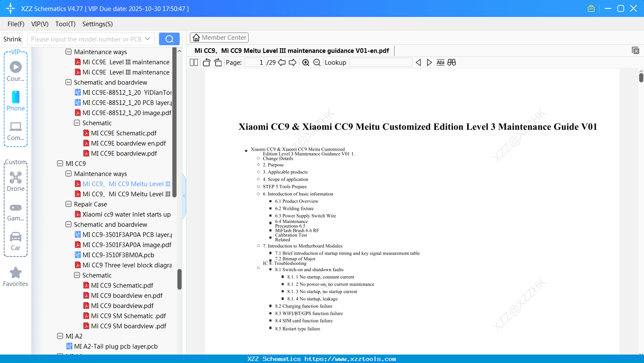Open the Tool(T) menu

pos(65,24)
